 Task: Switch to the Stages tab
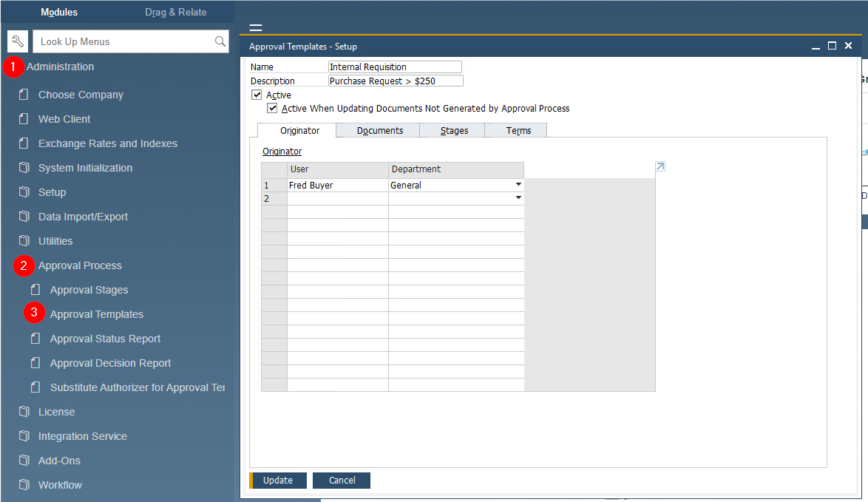[452, 131]
